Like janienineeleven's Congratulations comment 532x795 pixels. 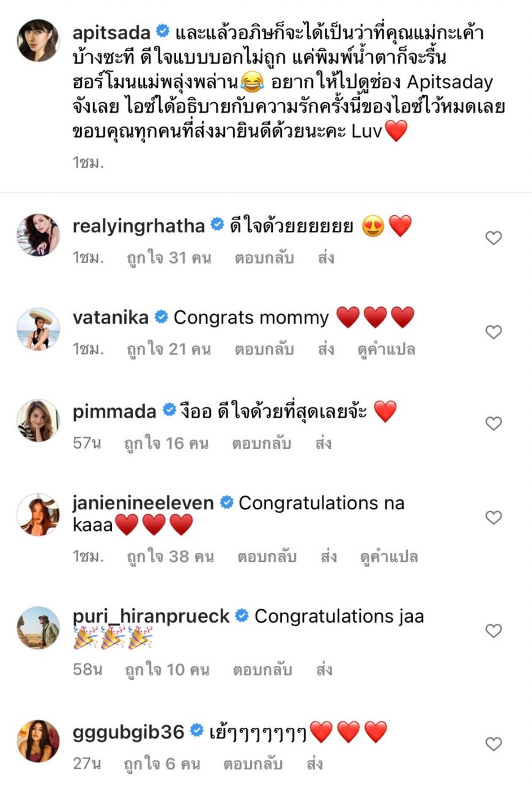click(x=493, y=517)
